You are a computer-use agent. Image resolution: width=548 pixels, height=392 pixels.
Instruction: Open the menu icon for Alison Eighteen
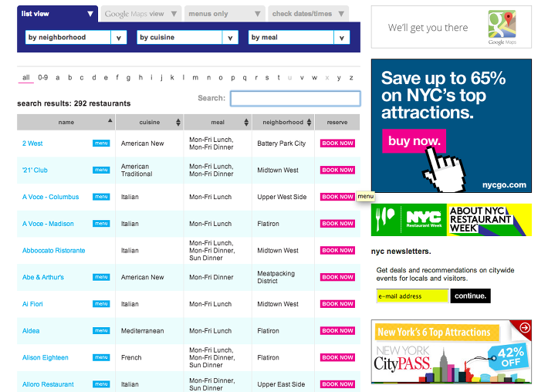point(101,357)
